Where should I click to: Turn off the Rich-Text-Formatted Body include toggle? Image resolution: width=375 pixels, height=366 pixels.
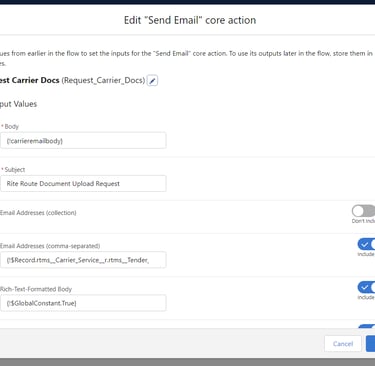point(366,287)
